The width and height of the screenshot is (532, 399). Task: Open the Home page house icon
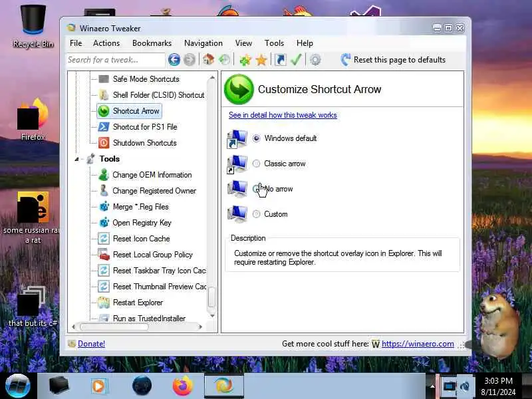point(209,60)
